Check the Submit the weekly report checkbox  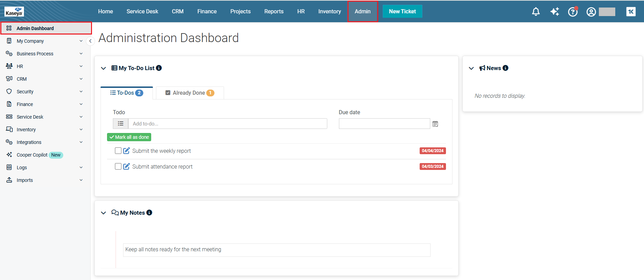point(118,151)
